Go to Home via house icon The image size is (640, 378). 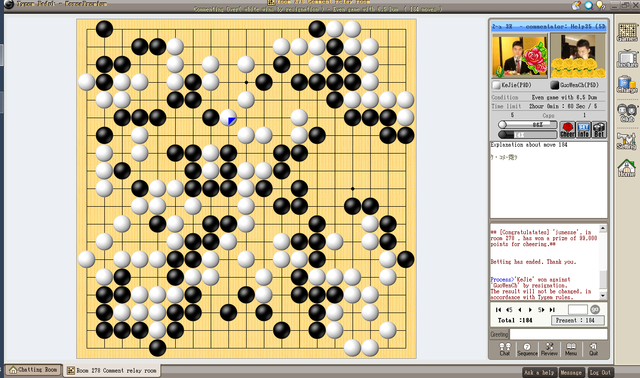click(x=627, y=168)
